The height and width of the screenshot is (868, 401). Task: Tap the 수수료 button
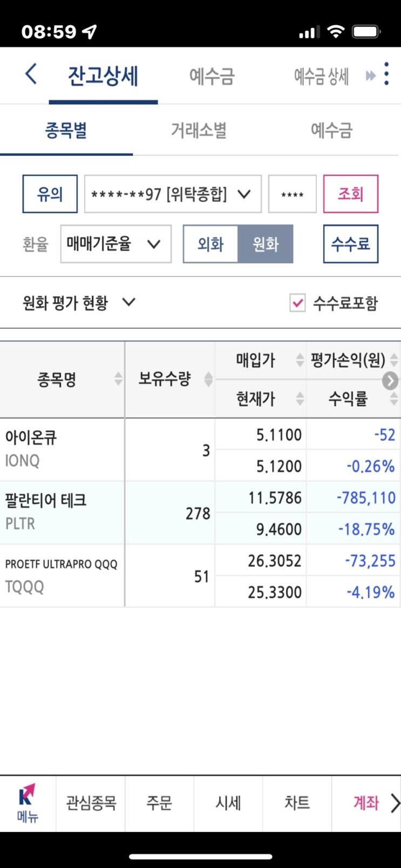[x=351, y=244]
